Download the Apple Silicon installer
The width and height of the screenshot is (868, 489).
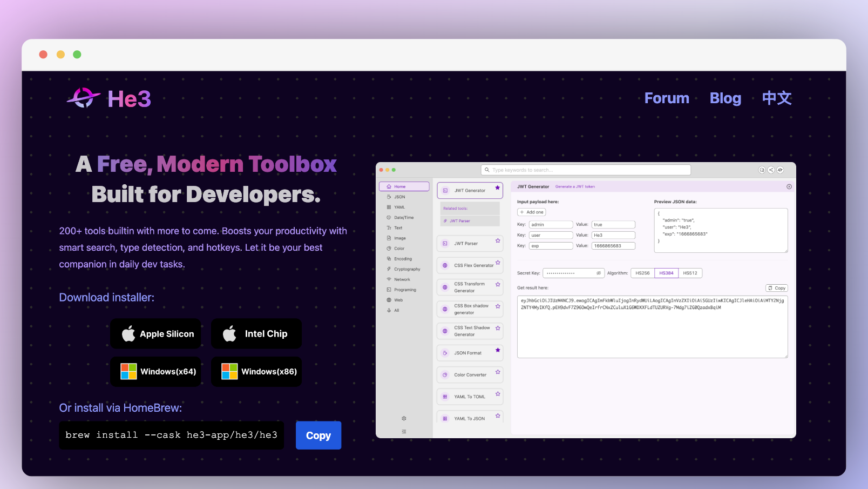[156, 334]
